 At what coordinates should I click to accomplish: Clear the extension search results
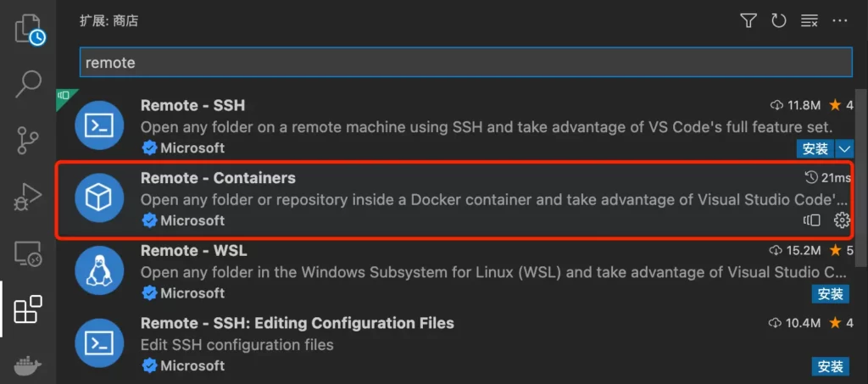tap(809, 21)
